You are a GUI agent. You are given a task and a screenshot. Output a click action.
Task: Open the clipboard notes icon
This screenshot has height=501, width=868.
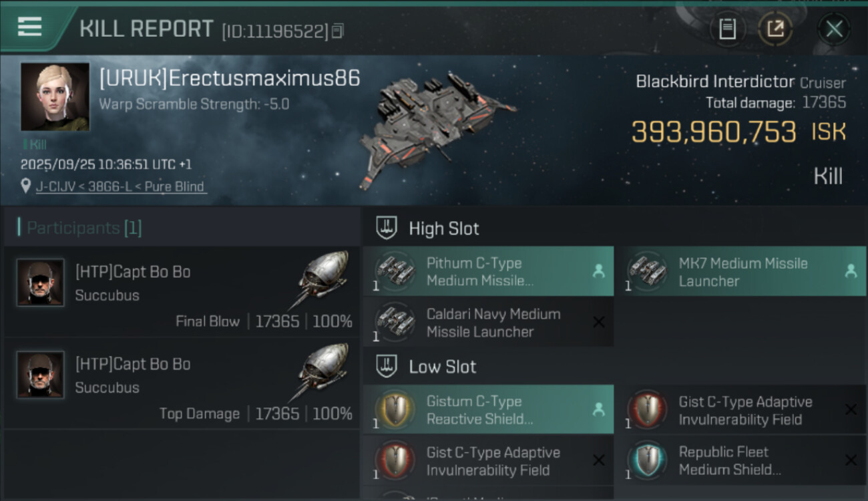(x=727, y=29)
